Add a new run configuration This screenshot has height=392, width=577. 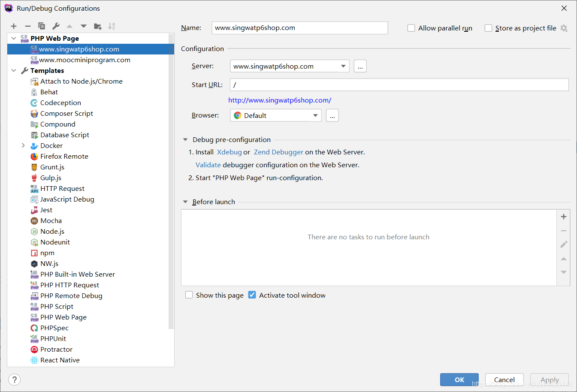tap(13, 26)
